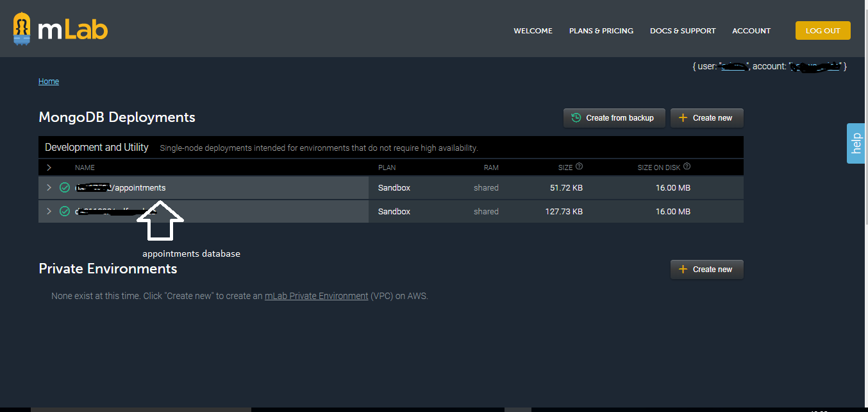Open PLANS & PRICING page
The width and height of the screenshot is (868, 412).
tap(601, 31)
